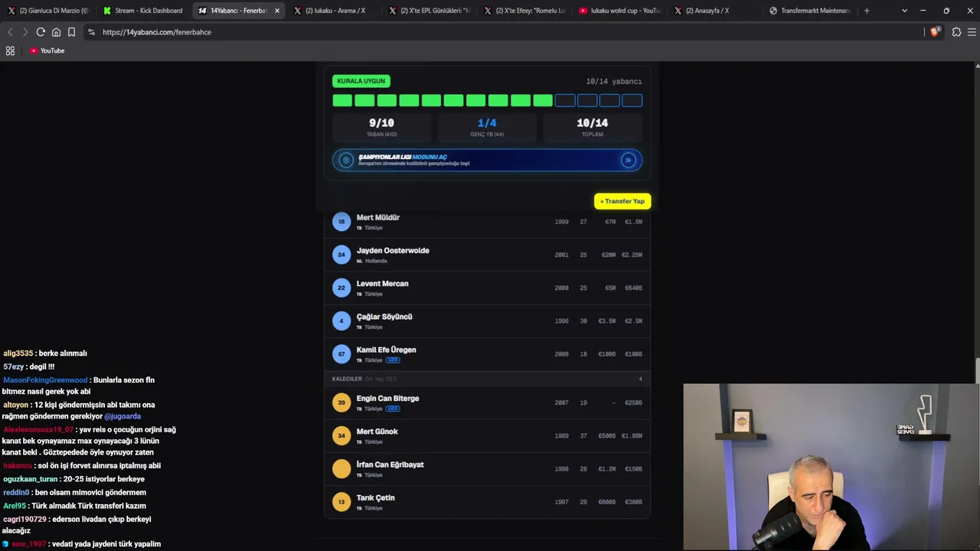Open the apps grid icon in bookmarks bar
Image resolution: width=980 pixels, height=551 pixels.
click(10, 51)
